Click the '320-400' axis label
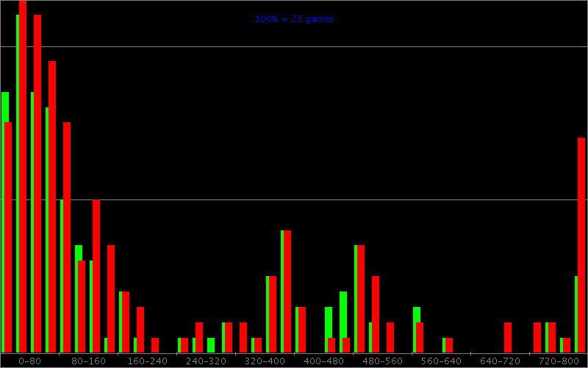 (x=265, y=361)
